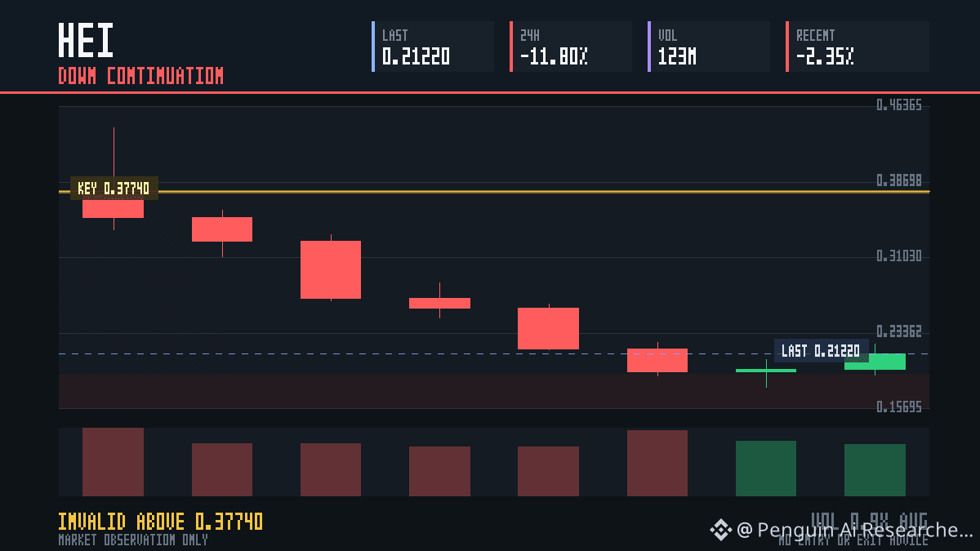The image size is (980, 551).
Task: Select the 0.15695 price axis label
Action: (x=899, y=407)
